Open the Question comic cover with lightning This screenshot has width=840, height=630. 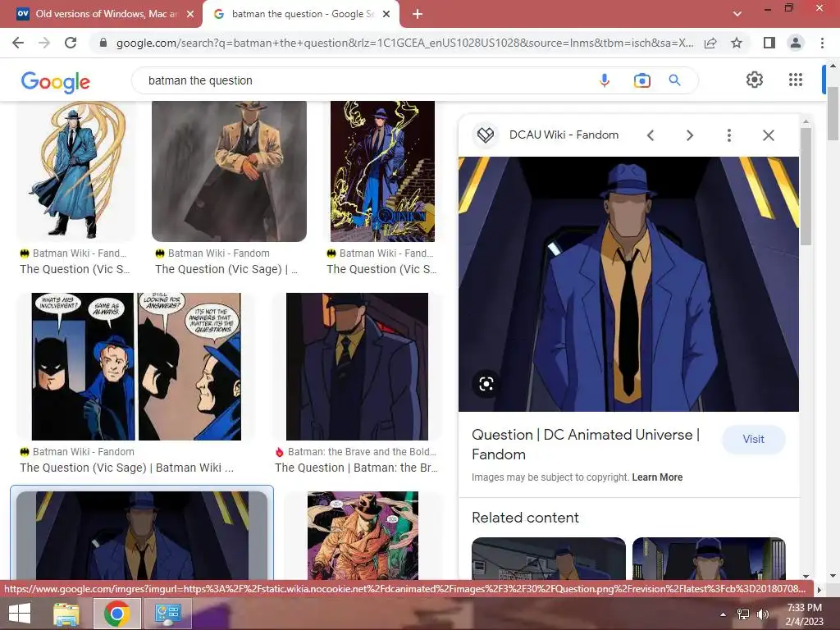pos(382,171)
